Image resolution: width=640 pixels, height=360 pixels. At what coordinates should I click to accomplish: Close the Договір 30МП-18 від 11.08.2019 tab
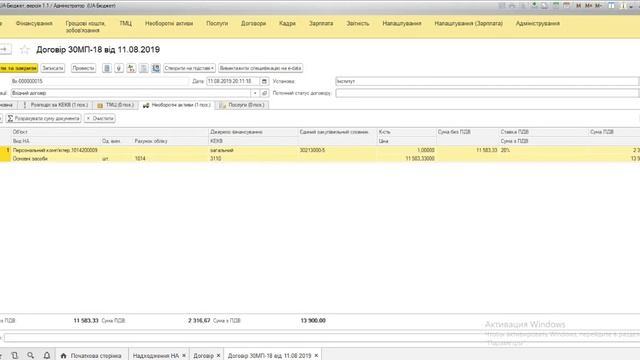316,356
